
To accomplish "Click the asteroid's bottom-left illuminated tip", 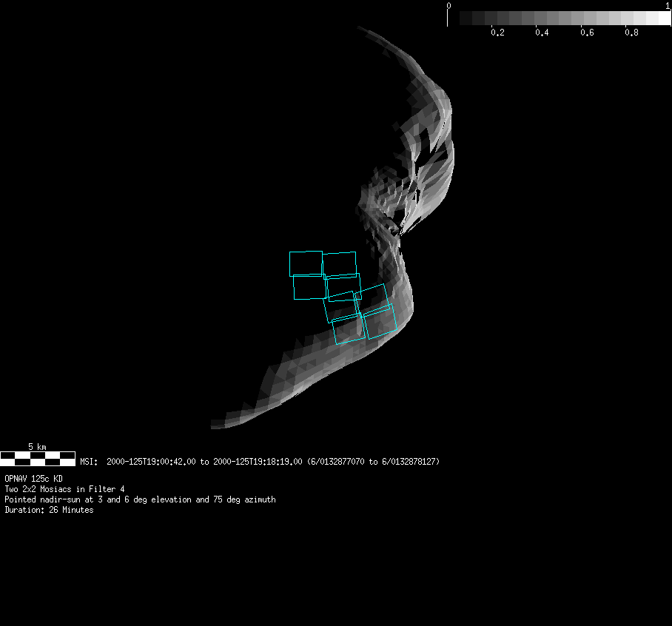I will 218,424.
